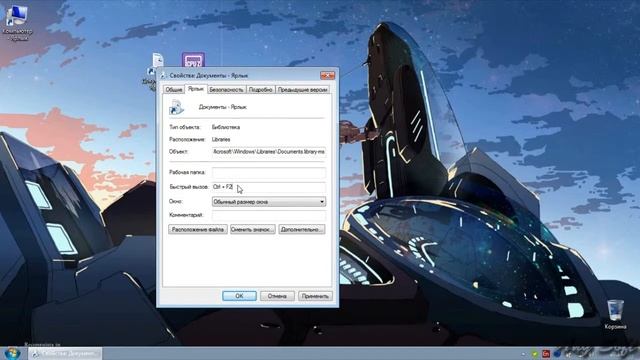Click the Применить button
Image resolution: width=640 pixels, height=360 pixels.
pos(315,296)
